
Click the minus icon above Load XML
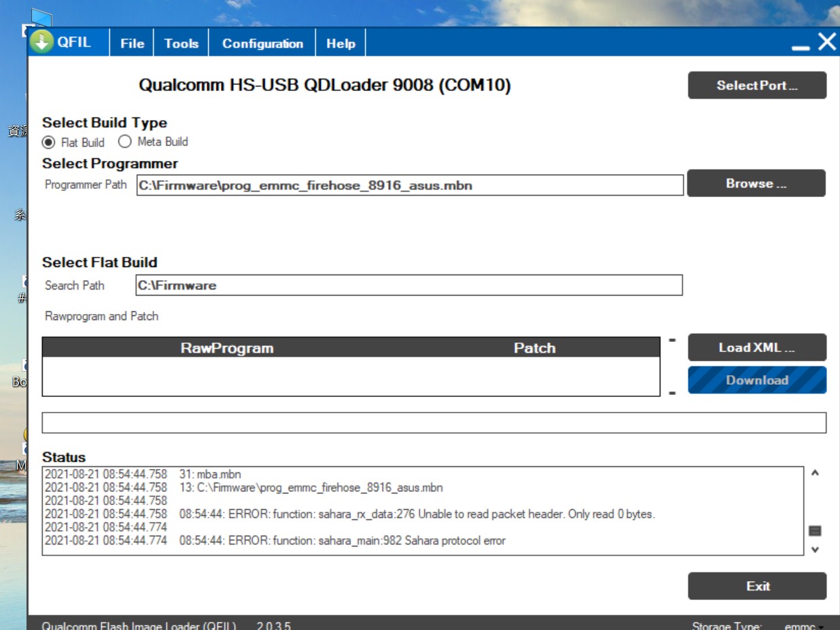(672, 340)
